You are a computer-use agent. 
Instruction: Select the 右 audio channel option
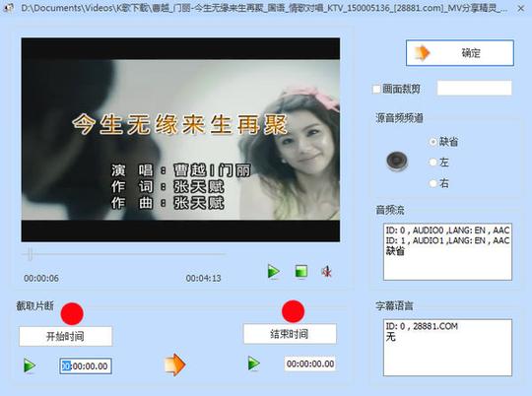click(432, 183)
